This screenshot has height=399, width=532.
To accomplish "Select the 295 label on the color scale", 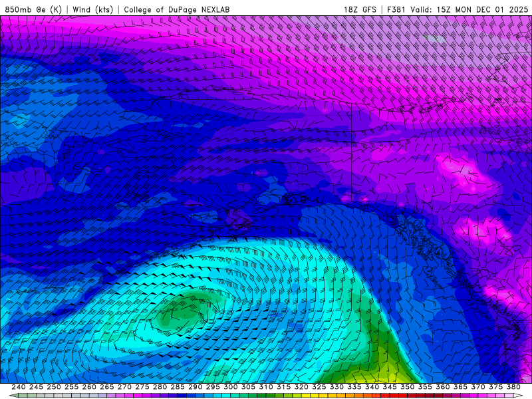I will 212,387.
